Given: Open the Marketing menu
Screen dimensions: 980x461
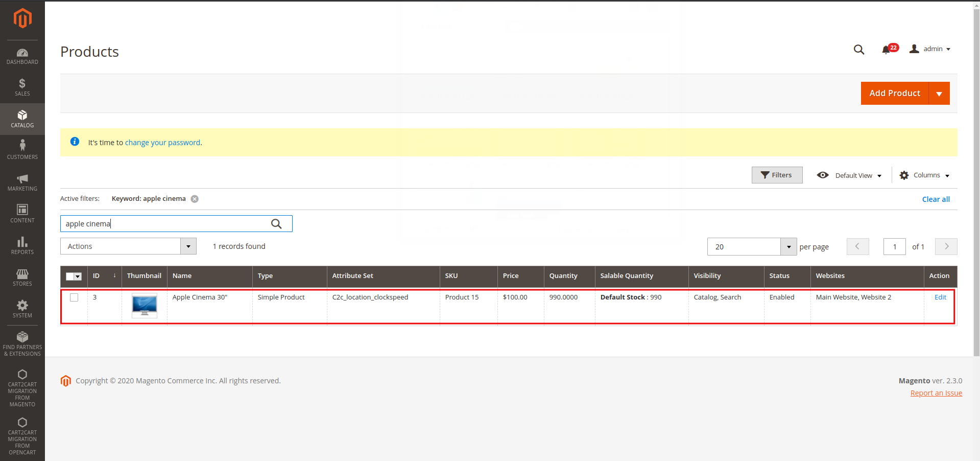Looking at the screenshot, I should click(22, 182).
